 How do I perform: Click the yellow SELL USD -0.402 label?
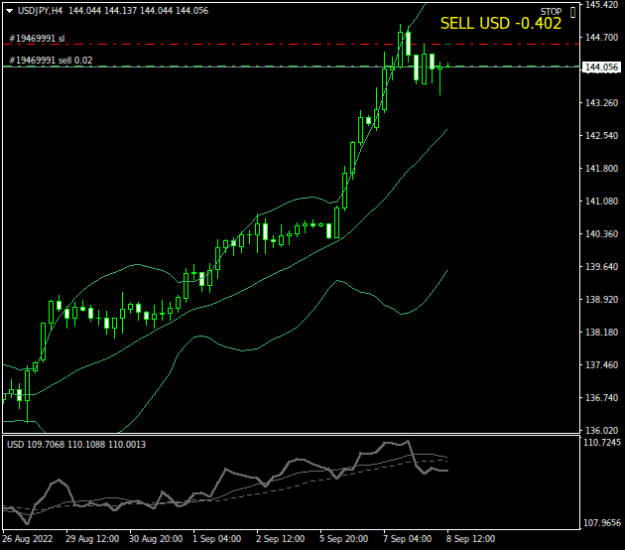501,24
